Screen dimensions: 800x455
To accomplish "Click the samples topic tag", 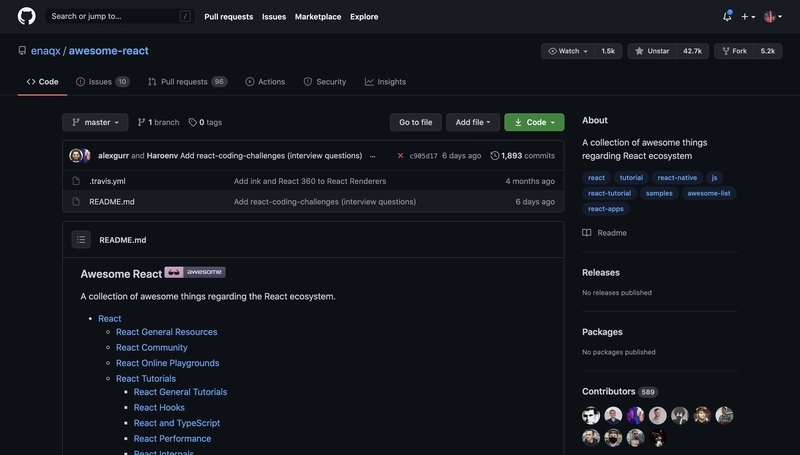I will [659, 193].
